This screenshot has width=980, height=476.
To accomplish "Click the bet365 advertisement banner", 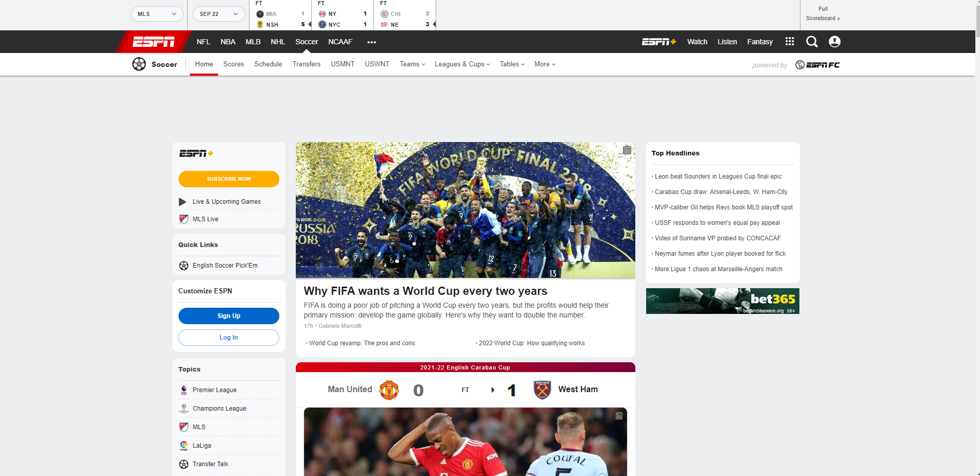I will 723,301.
